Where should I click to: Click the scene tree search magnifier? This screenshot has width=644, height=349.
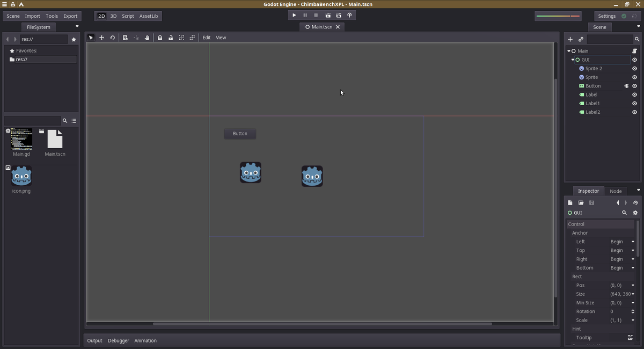point(637,39)
